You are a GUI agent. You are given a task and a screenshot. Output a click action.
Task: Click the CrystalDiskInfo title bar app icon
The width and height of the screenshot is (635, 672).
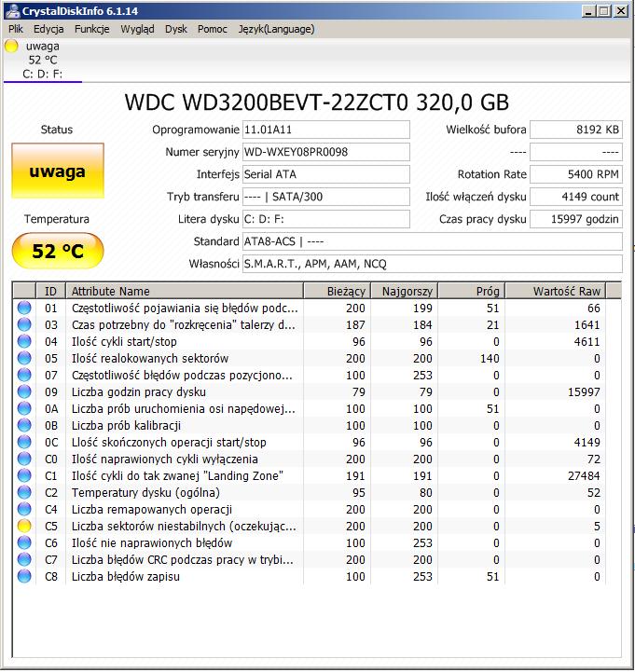pyautogui.click(x=12, y=10)
